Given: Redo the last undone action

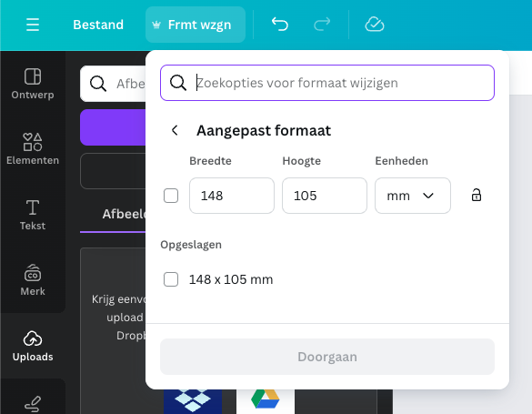Looking at the screenshot, I should pyautogui.click(x=322, y=25).
